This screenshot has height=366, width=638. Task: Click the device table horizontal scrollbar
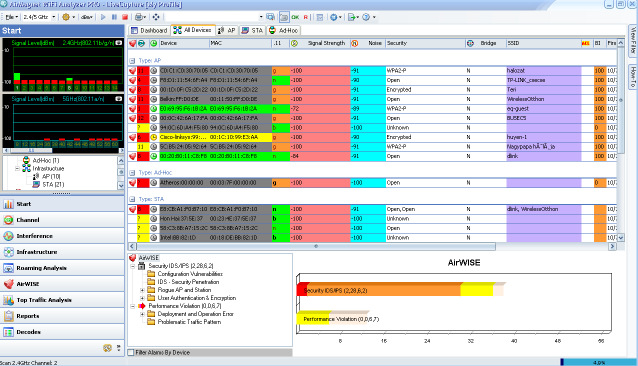pyautogui.click(x=316, y=246)
